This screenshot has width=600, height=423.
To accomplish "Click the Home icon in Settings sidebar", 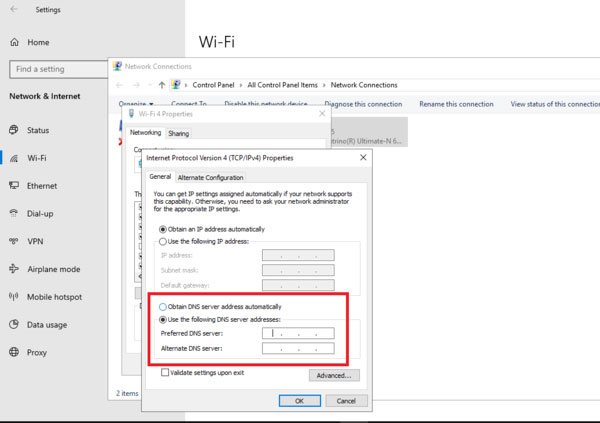I will (x=14, y=42).
